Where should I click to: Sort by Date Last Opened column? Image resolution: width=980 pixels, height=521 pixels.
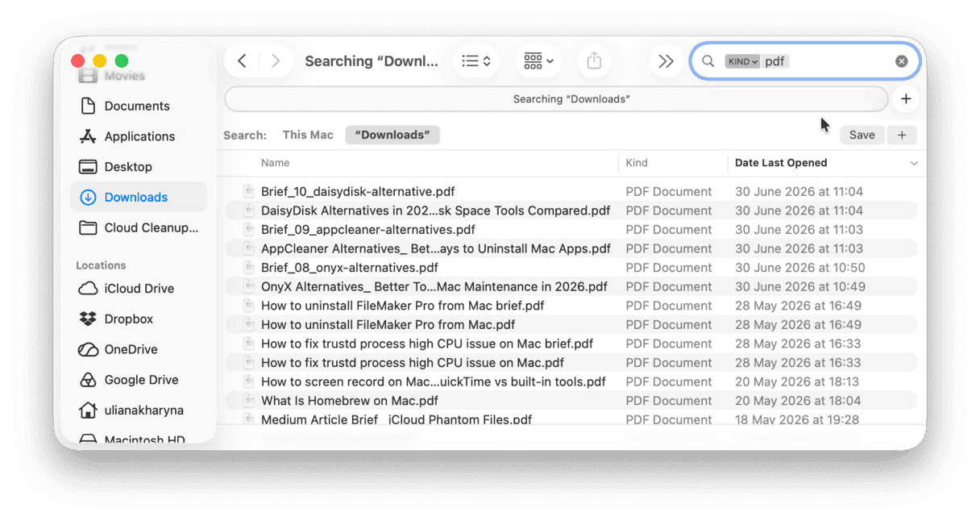[x=781, y=163]
